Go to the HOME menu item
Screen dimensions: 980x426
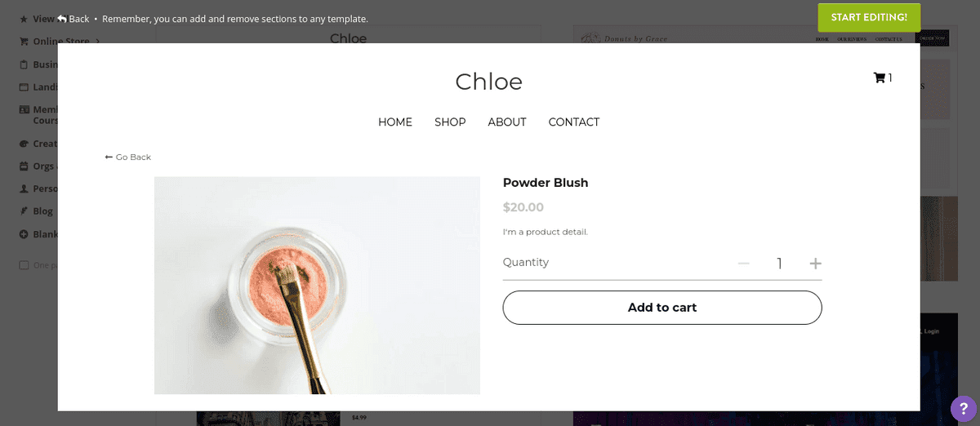click(395, 122)
